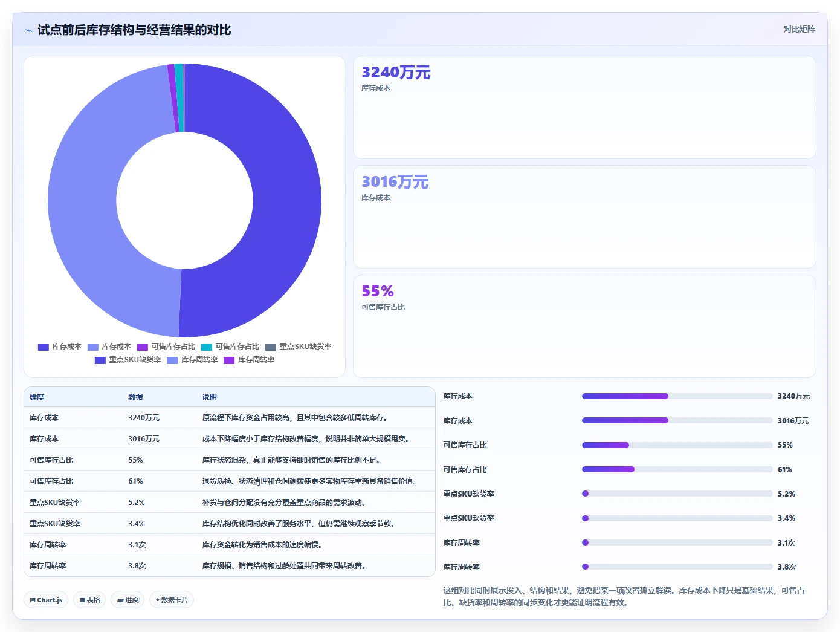Click the 3.4% progress bar
This screenshot has height=632, width=840.
click(x=677, y=518)
